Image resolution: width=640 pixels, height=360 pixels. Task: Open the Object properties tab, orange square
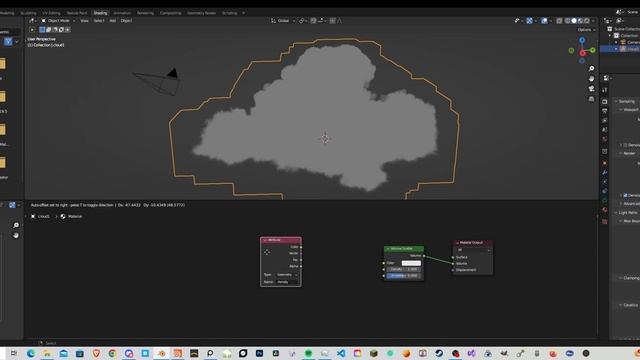pyautogui.click(x=604, y=163)
